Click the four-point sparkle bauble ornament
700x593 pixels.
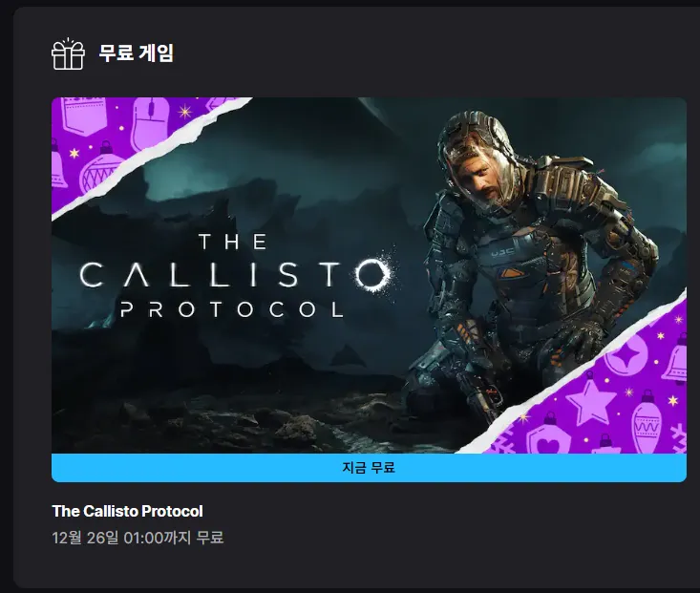pos(626,355)
